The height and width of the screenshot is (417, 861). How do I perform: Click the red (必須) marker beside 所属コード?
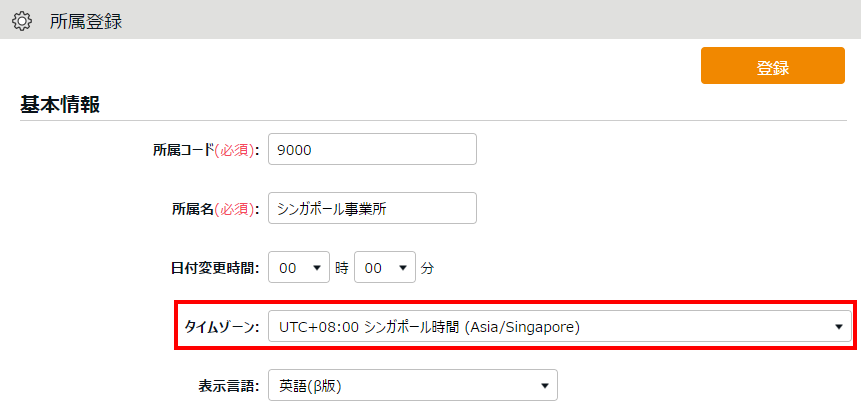coord(235,150)
